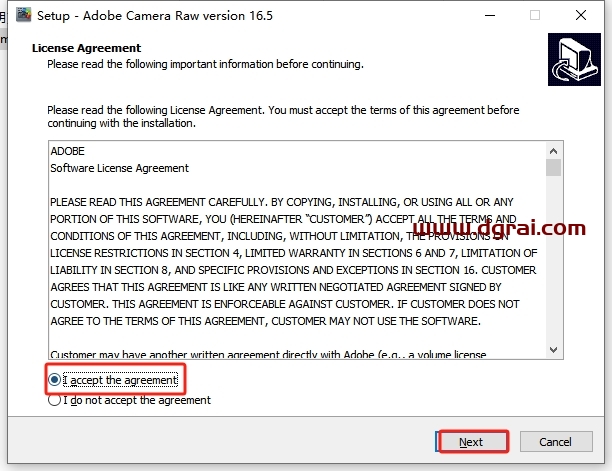Image resolution: width=612 pixels, height=471 pixels.
Task: Click the Next button
Action: point(473,442)
